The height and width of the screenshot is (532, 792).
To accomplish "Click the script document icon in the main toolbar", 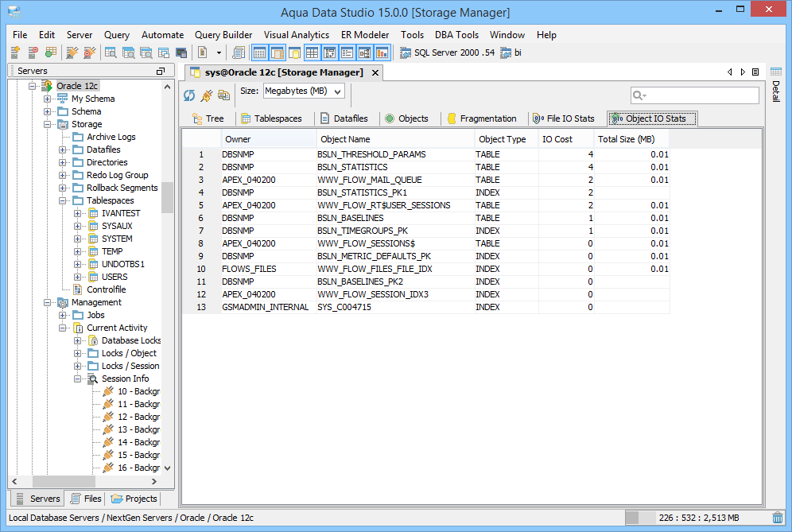I will tap(202, 52).
